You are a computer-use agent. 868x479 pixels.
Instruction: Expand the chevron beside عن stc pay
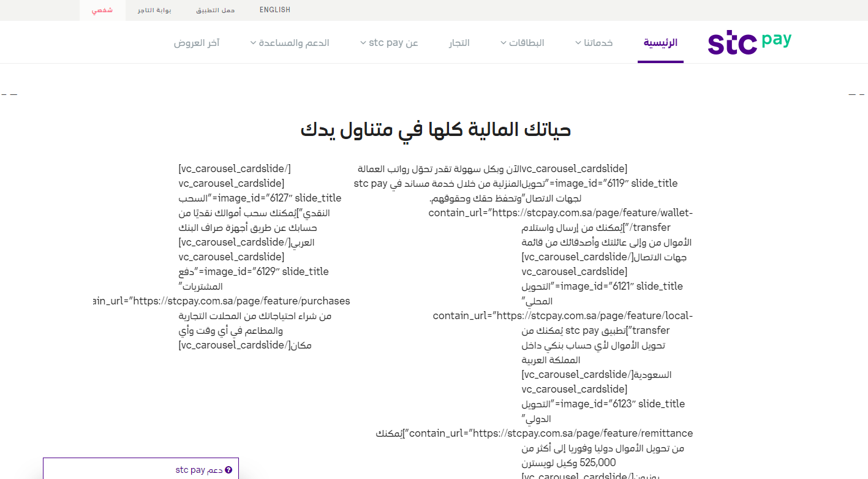[x=363, y=43]
